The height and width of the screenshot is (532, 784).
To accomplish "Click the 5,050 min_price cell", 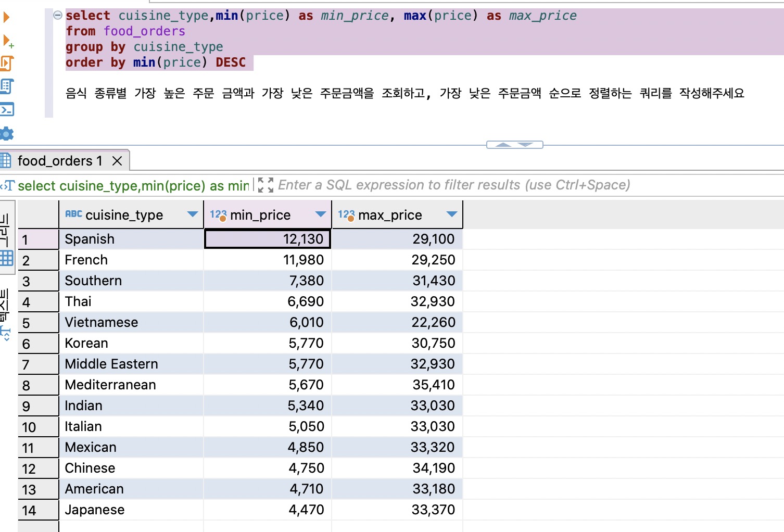I will pyautogui.click(x=268, y=426).
